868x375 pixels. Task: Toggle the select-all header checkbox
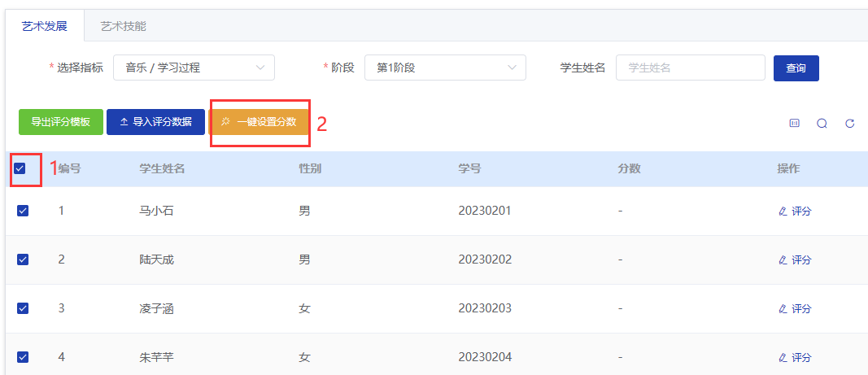tap(20, 168)
